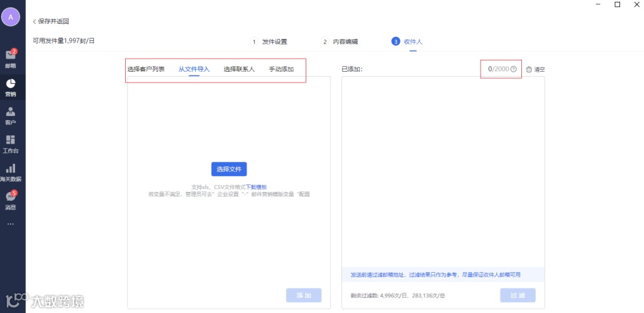Go to step 2 内容编辑
644x313 pixels.
click(x=340, y=42)
